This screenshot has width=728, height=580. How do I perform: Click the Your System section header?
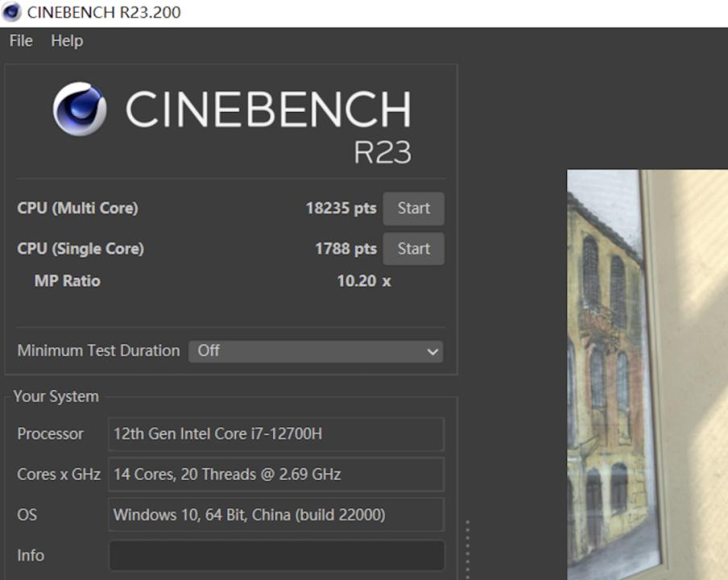(x=56, y=396)
